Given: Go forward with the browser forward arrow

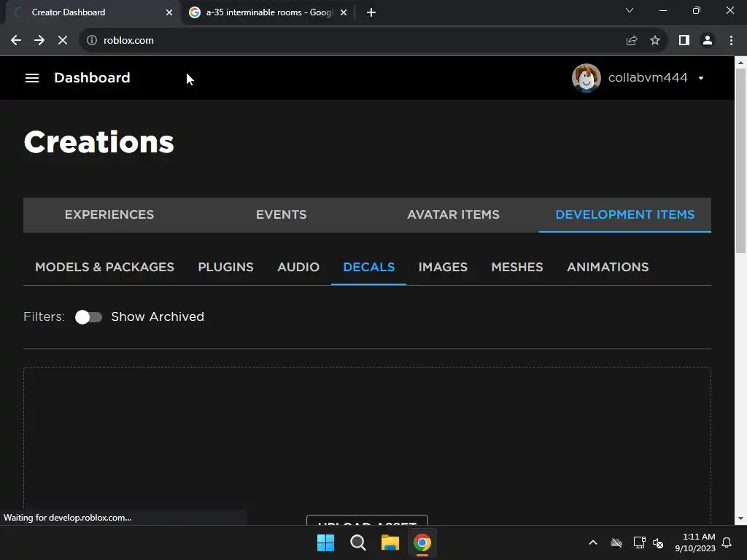Looking at the screenshot, I should pos(39,41).
